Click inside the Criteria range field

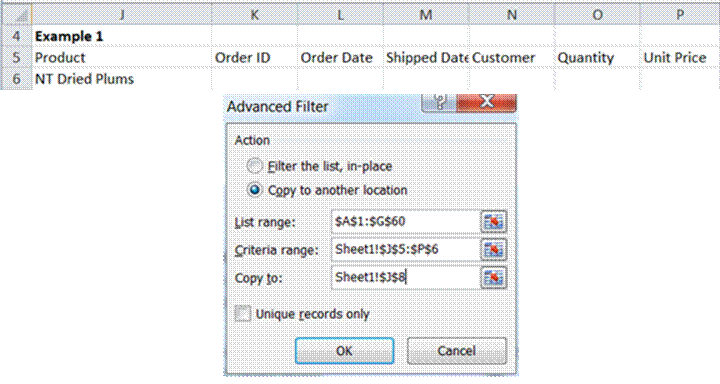pyautogui.click(x=405, y=249)
